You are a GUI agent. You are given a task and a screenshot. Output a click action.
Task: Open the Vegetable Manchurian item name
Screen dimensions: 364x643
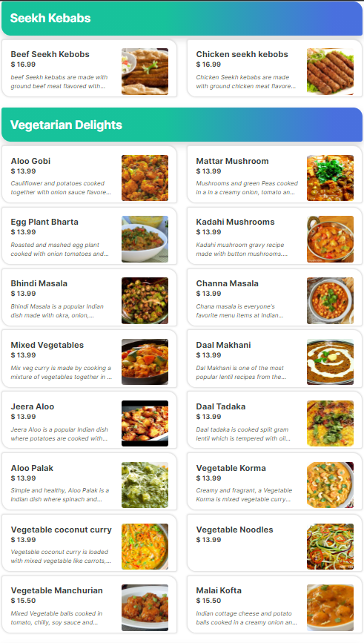click(56, 590)
